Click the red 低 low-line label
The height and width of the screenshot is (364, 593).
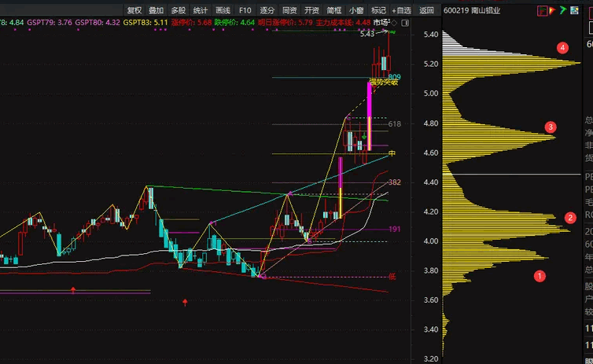(392, 277)
